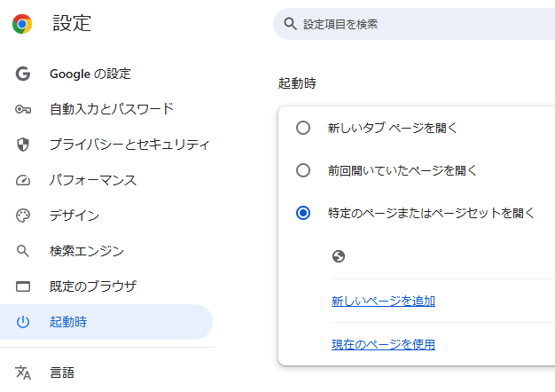Click the globe icon in startup pages list
This screenshot has width=555, height=392.
(x=338, y=256)
